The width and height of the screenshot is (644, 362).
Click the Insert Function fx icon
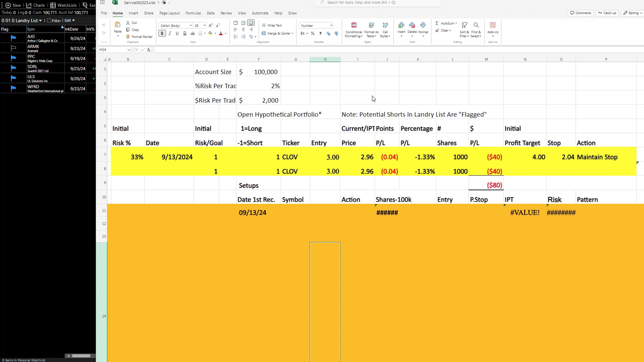pos(149,50)
